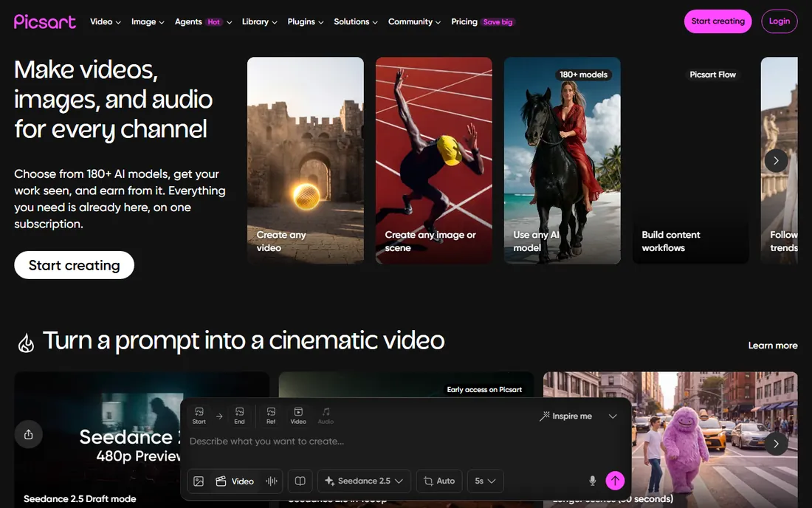Add a Ref reference image
This screenshot has height=508, width=812.
pos(271,415)
